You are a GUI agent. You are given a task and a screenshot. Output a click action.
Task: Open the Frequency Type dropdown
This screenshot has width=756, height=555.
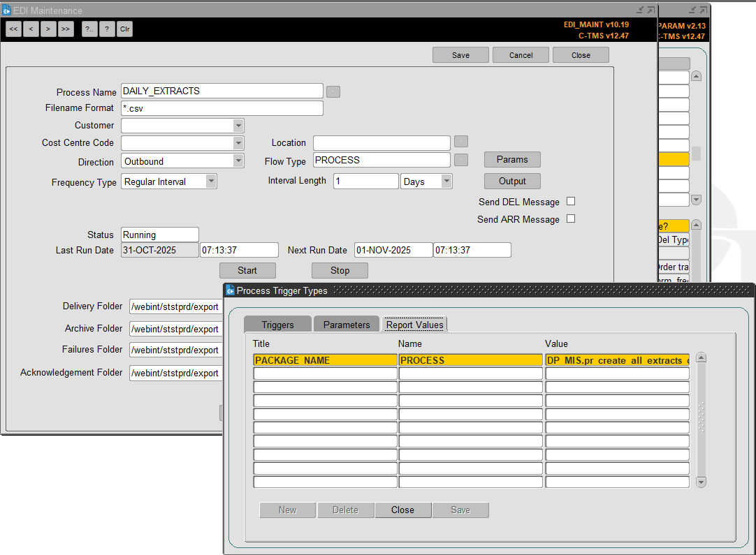click(x=211, y=182)
